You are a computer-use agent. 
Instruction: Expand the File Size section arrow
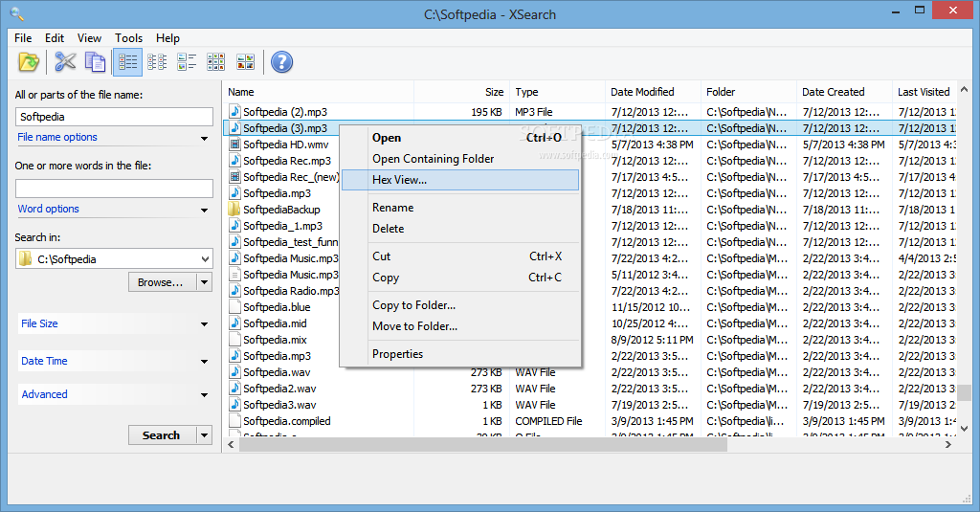pyautogui.click(x=205, y=324)
